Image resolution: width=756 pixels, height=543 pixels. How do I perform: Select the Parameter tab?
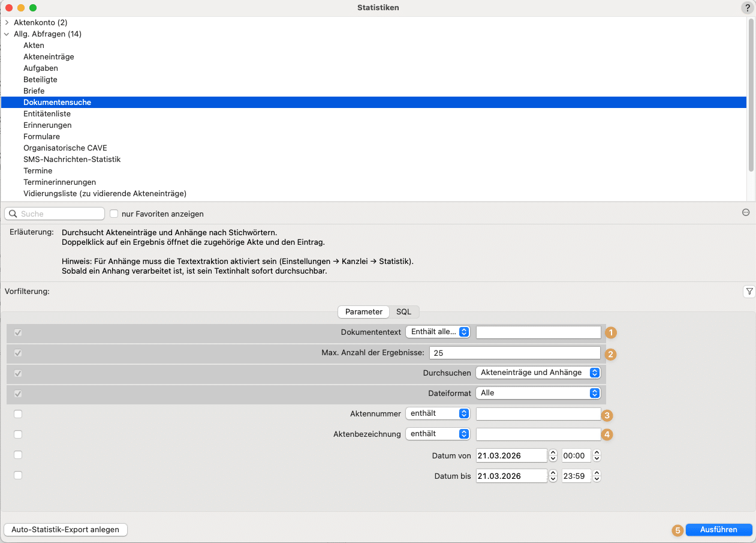click(x=364, y=312)
